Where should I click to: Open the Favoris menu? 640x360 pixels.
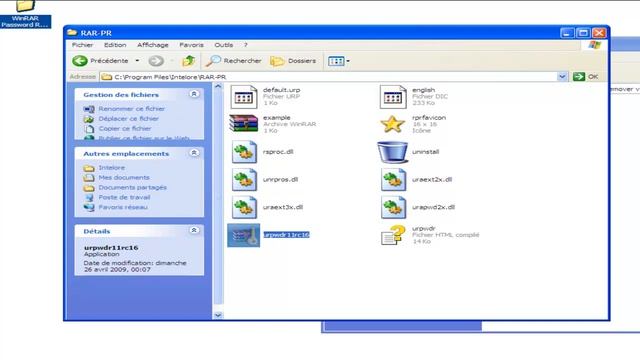[x=191, y=45]
